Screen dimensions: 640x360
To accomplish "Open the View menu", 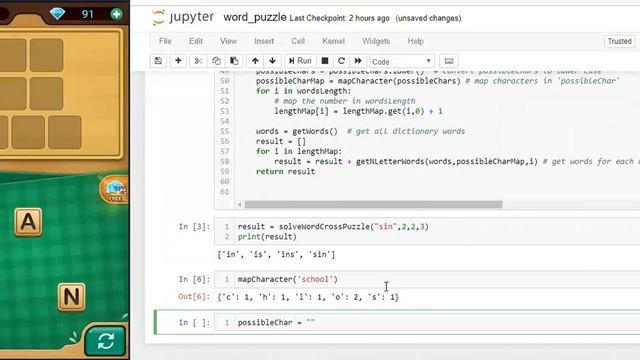I will coord(228,41).
